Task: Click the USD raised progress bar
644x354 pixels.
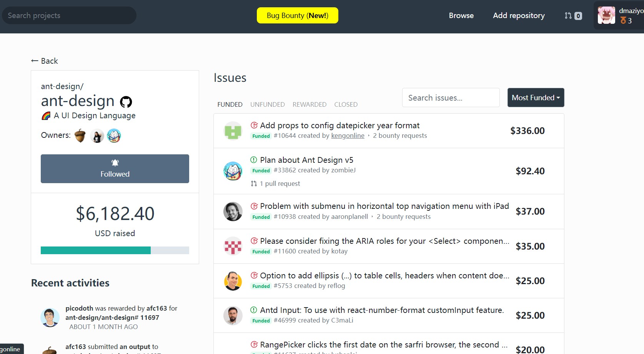Action: [115, 250]
